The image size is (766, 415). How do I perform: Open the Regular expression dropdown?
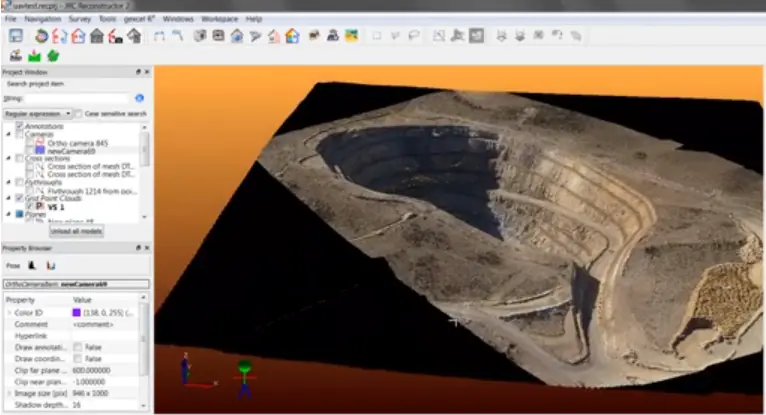(x=38, y=113)
